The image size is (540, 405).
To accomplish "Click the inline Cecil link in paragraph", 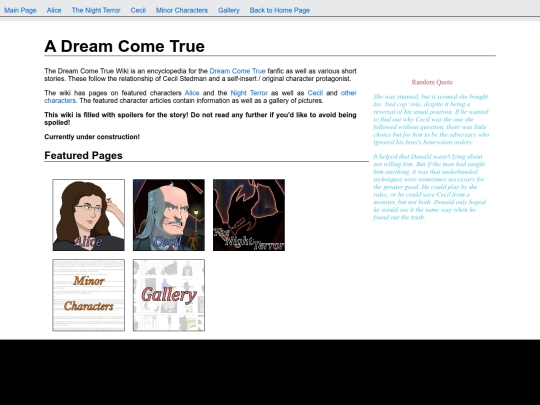I will coord(315,93).
